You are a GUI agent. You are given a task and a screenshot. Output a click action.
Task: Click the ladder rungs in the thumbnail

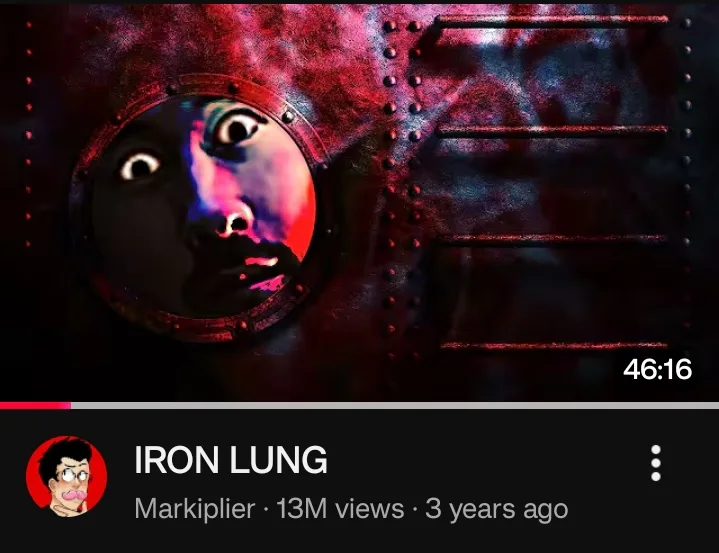553,183
